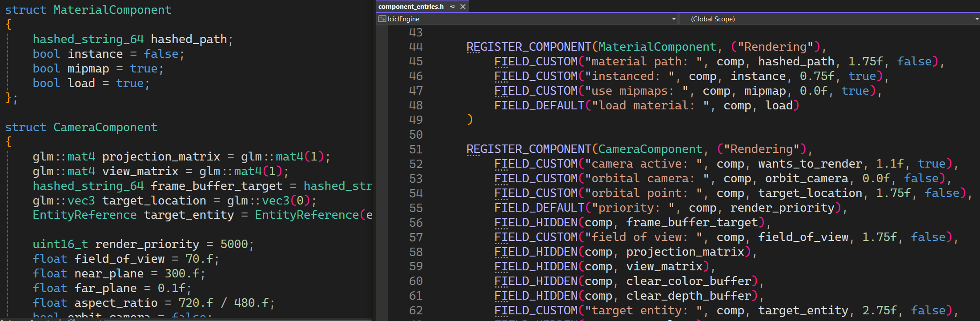
Task: Click the IciclEngine project icon
Action: click(382, 19)
